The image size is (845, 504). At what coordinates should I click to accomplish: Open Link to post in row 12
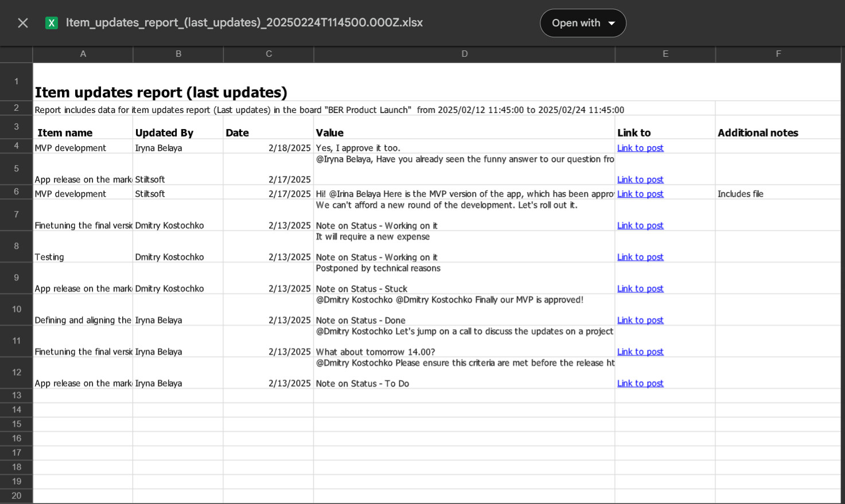click(x=640, y=383)
